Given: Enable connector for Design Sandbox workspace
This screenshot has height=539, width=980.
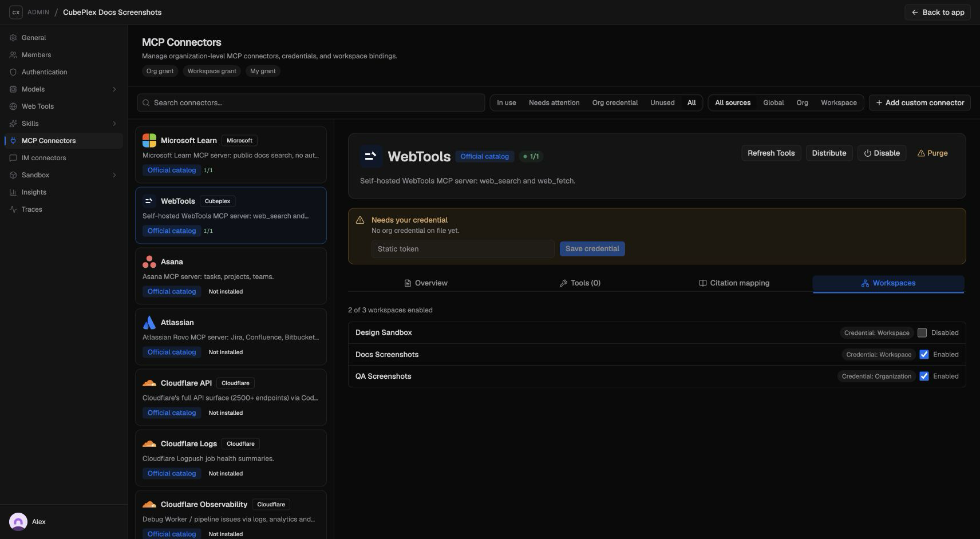Looking at the screenshot, I should tap(922, 333).
